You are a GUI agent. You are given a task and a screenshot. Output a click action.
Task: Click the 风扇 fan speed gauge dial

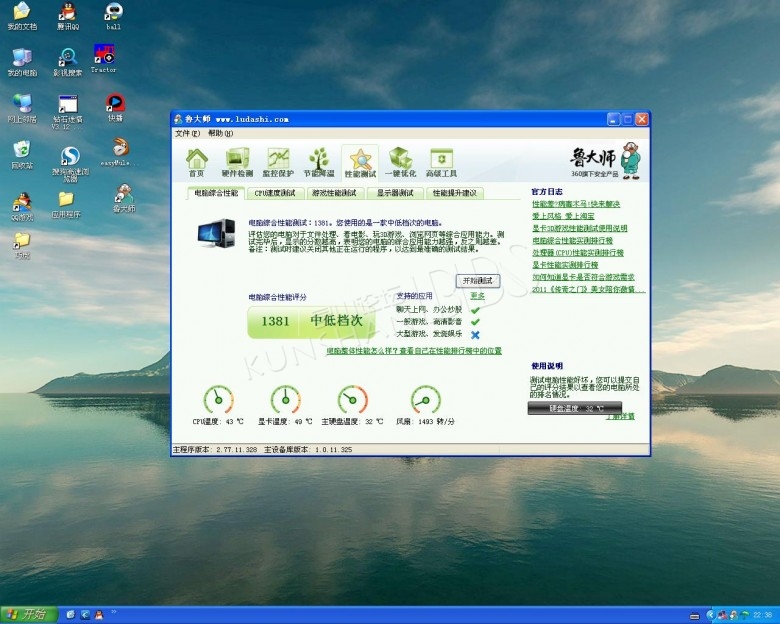pyautogui.click(x=426, y=399)
